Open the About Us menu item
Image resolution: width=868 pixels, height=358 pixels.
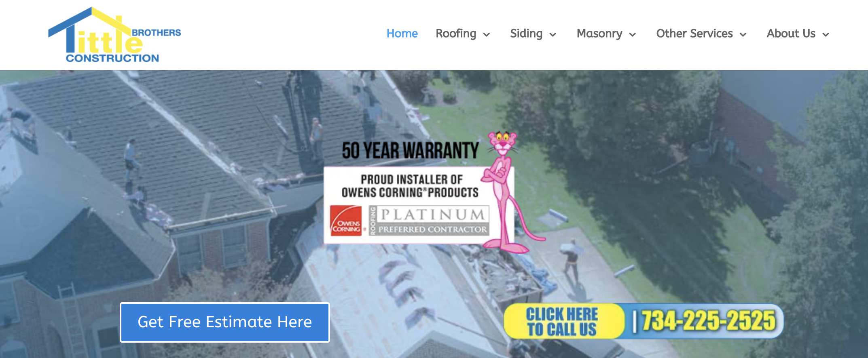click(791, 34)
